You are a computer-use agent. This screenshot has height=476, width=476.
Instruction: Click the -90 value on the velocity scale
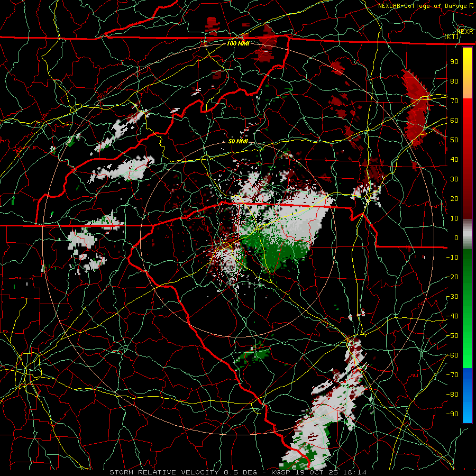pos(452,414)
